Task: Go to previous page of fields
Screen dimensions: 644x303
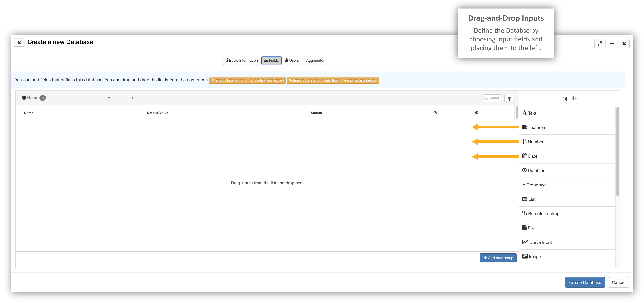Action: point(125,98)
